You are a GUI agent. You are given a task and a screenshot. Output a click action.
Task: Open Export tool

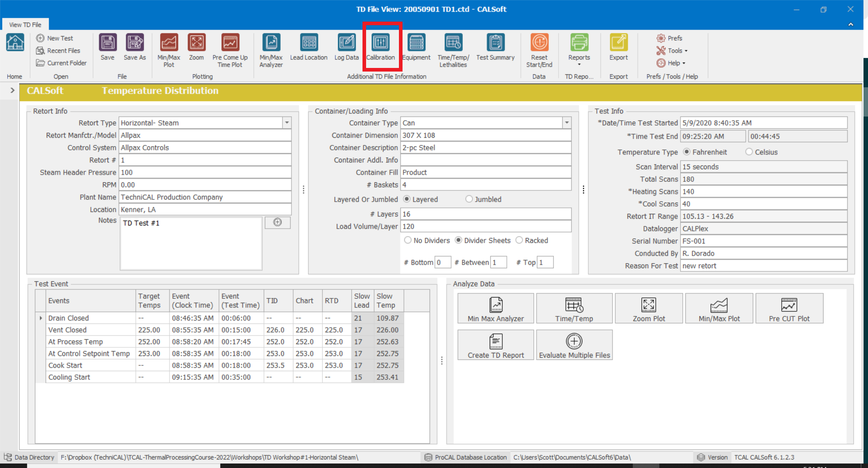pyautogui.click(x=619, y=47)
